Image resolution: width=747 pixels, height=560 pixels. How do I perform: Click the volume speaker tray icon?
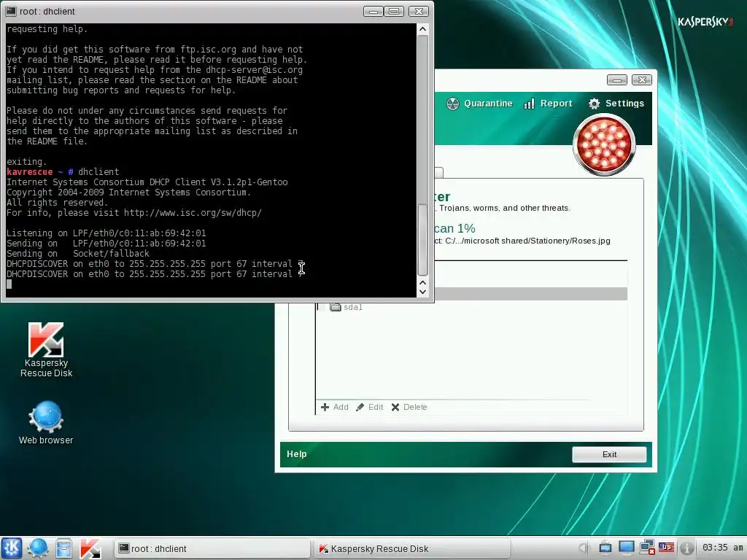point(584,548)
